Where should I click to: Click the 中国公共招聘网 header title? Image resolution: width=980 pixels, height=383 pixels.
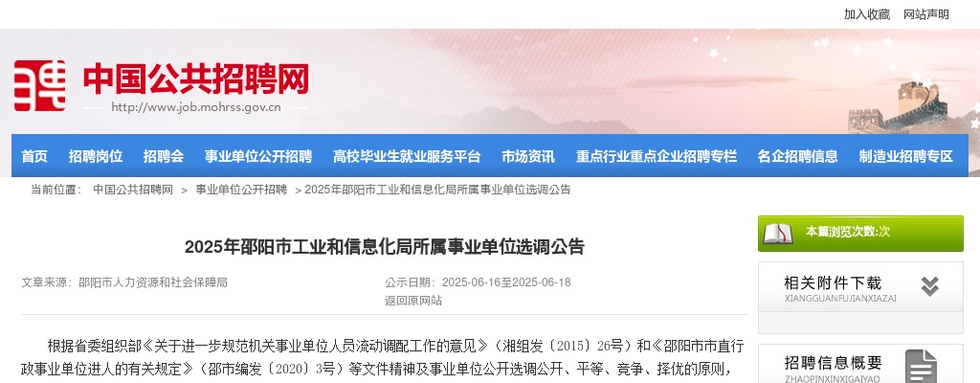click(195, 79)
